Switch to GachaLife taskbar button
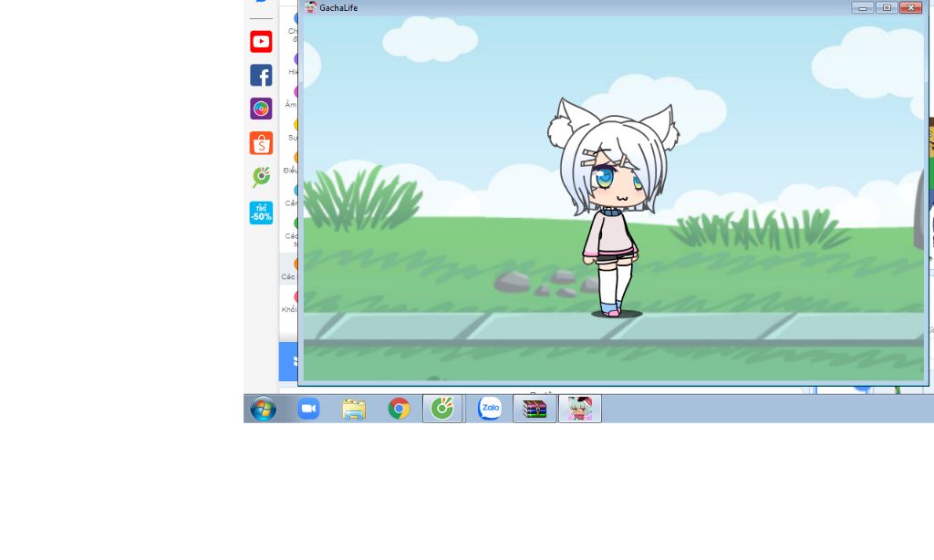Screen dimensions: 934x560 579,409
